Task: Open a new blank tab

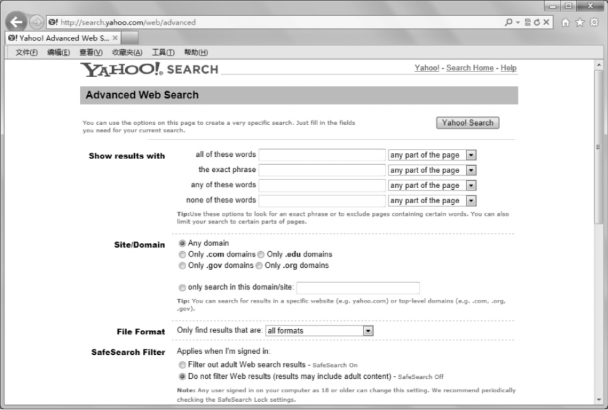Action: click(130, 38)
